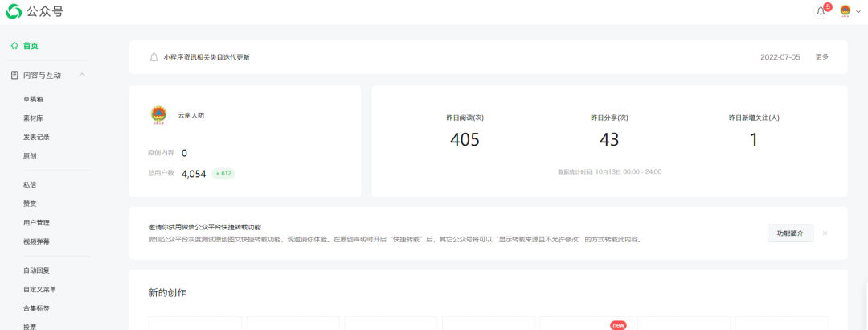868x330 pixels.
Task: Open 草稿箱 in the sidebar
Action: (x=33, y=99)
